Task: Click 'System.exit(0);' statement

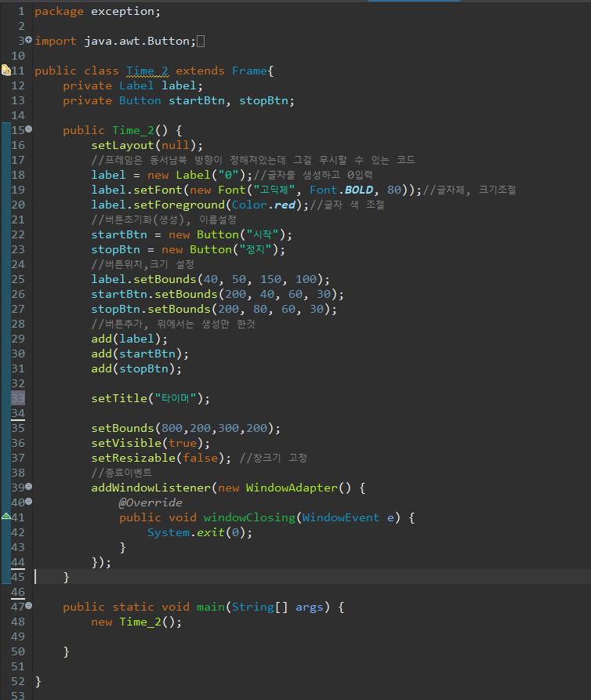Action: coord(200,532)
